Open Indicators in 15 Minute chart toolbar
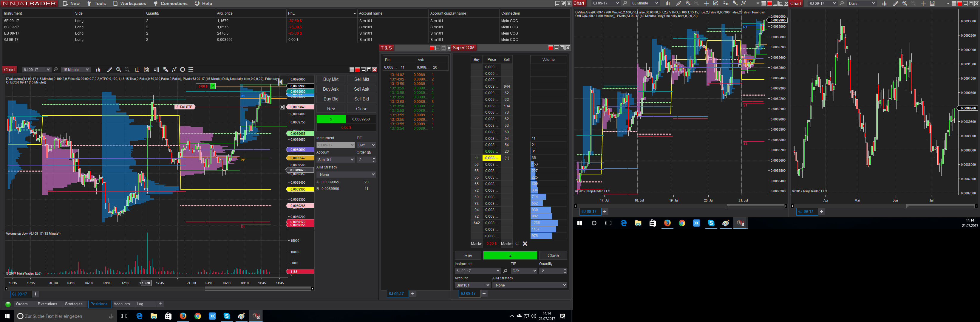The width and height of the screenshot is (980, 322). coord(174,69)
